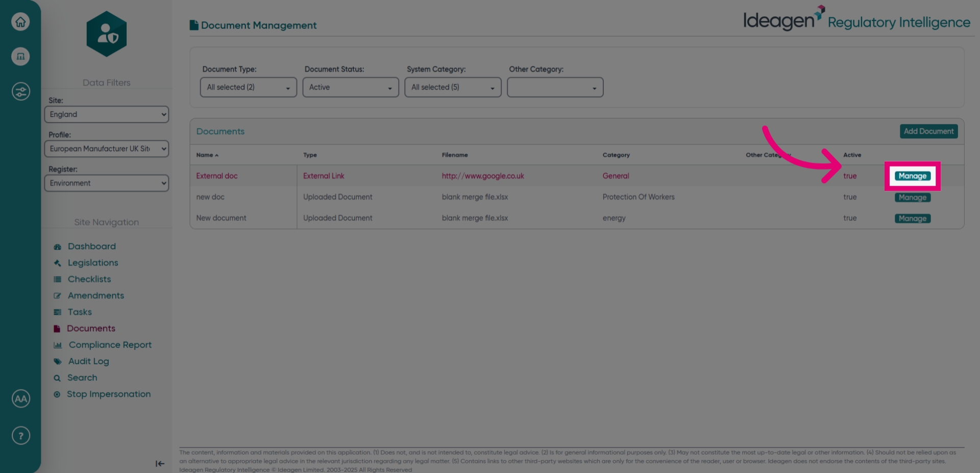Click the Dashboard gauge icon

point(57,247)
